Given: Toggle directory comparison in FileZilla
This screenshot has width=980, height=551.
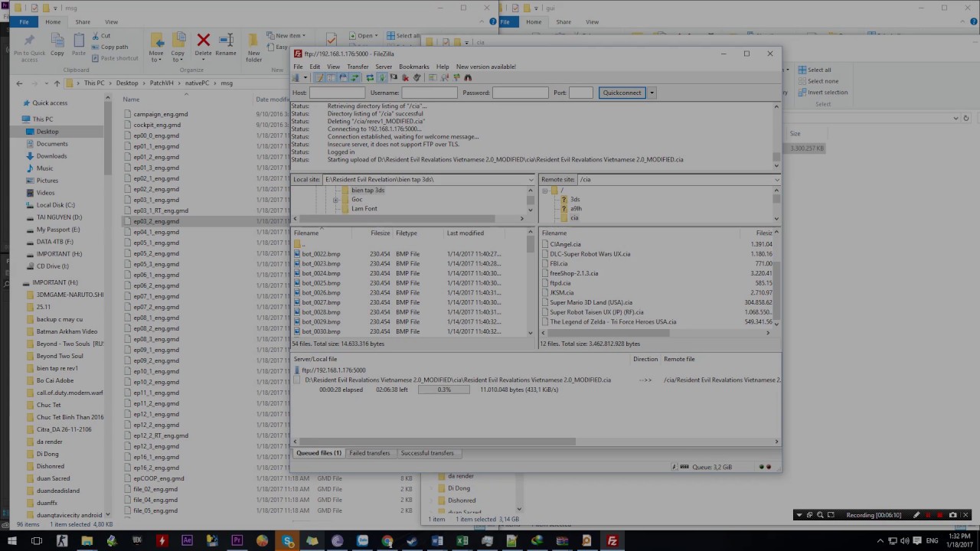Looking at the screenshot, I should point(444,77).
